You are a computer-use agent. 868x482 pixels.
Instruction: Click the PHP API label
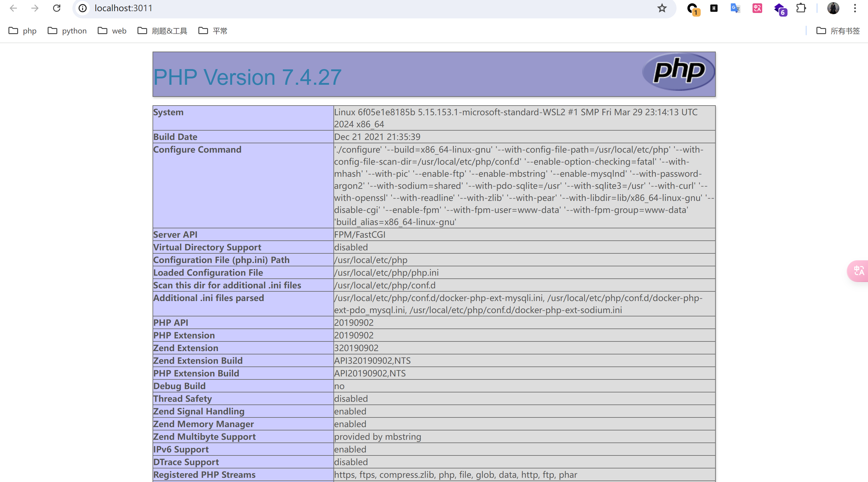click(x=171, y=322)
